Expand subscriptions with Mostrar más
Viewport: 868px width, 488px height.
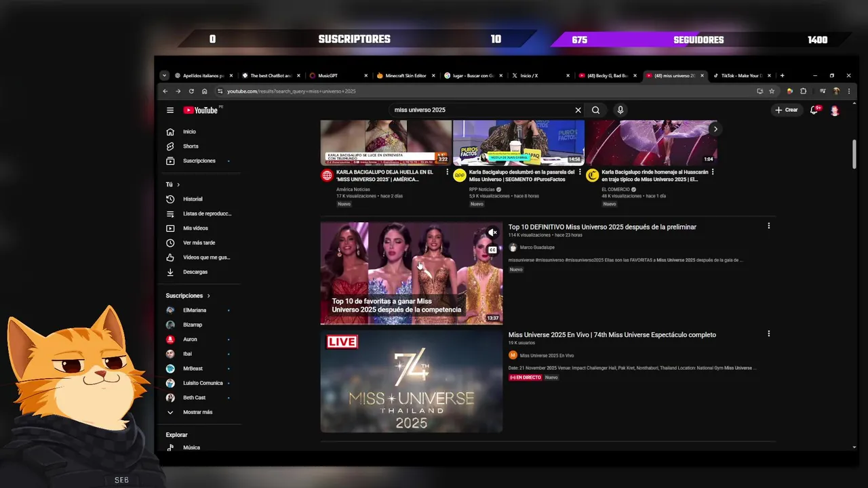point(198,412)
